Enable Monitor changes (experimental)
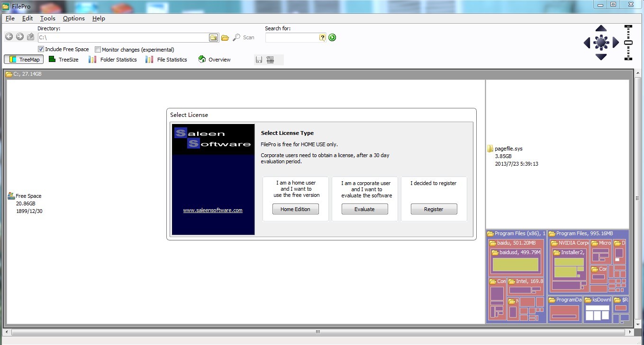The height and width of the screenshot is (345, 644). (98, 49)
